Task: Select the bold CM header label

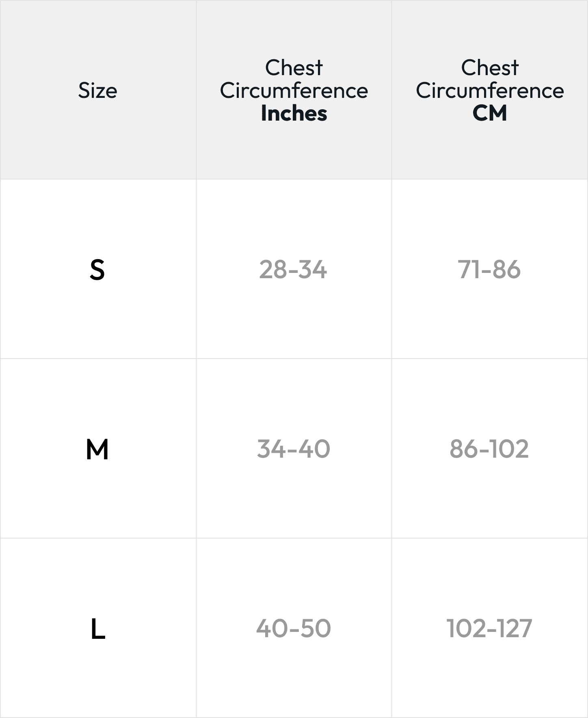Action: [490, 113]
